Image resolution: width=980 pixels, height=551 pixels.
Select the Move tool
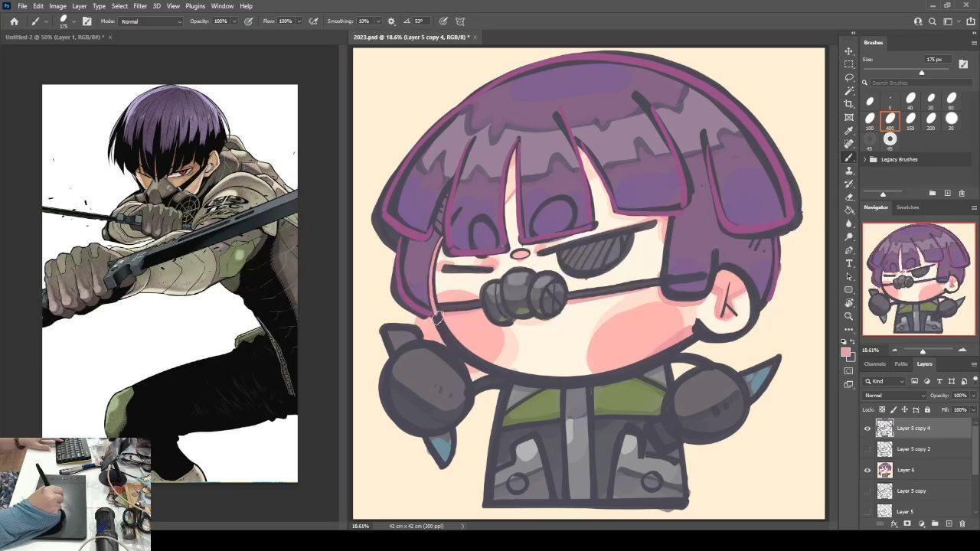pos(848,51)
